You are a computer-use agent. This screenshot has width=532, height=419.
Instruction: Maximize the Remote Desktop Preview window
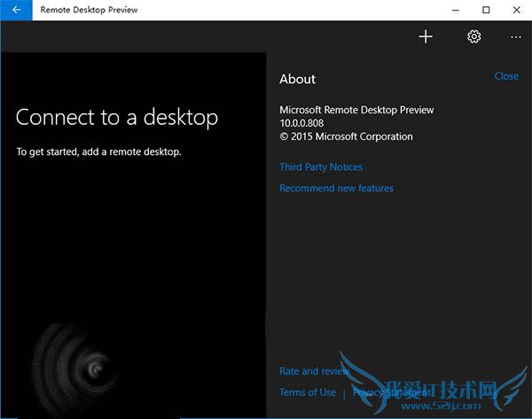click(486, 10)
